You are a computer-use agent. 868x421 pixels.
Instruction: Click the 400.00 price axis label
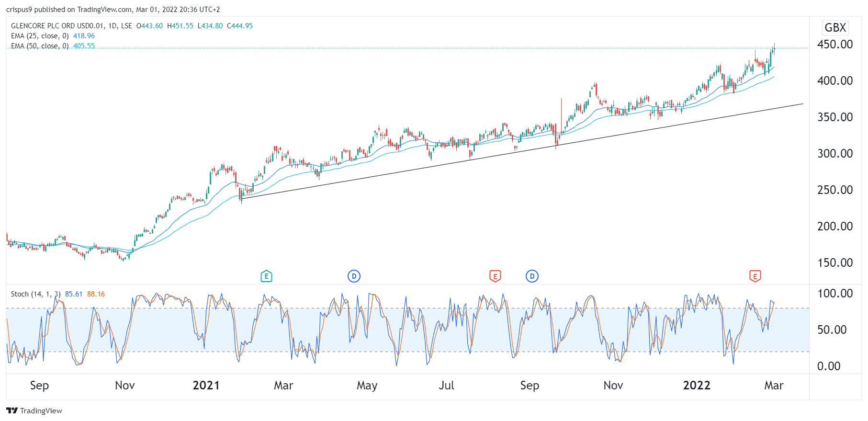(x=835, y=80)
